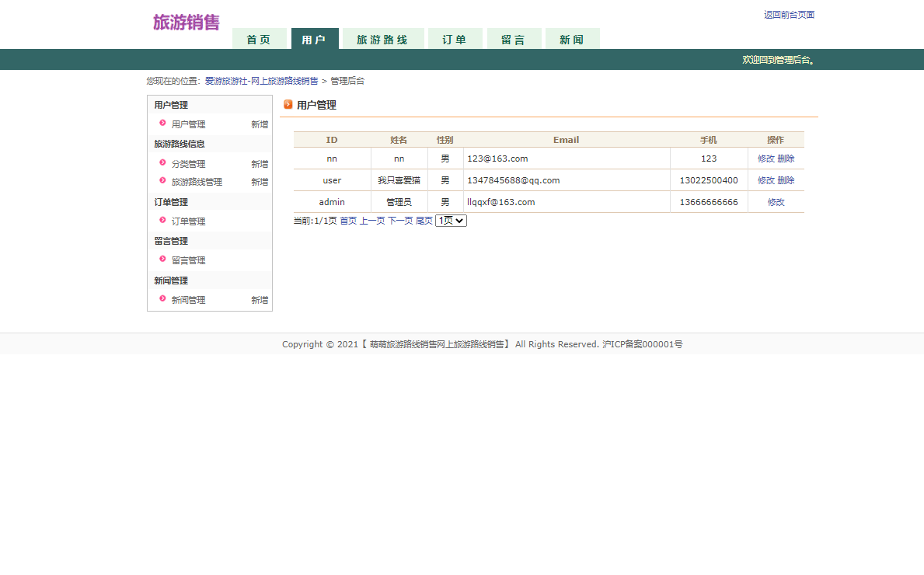Click the bullet icon next to 订单管理
Screen dimensions: 924x575
(x=162, y=221)
